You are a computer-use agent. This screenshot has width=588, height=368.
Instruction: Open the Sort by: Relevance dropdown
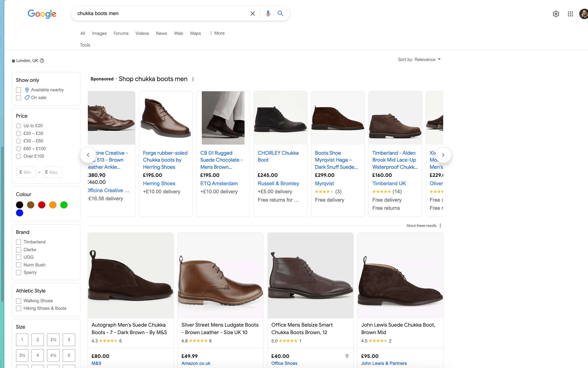click(419, 59)
